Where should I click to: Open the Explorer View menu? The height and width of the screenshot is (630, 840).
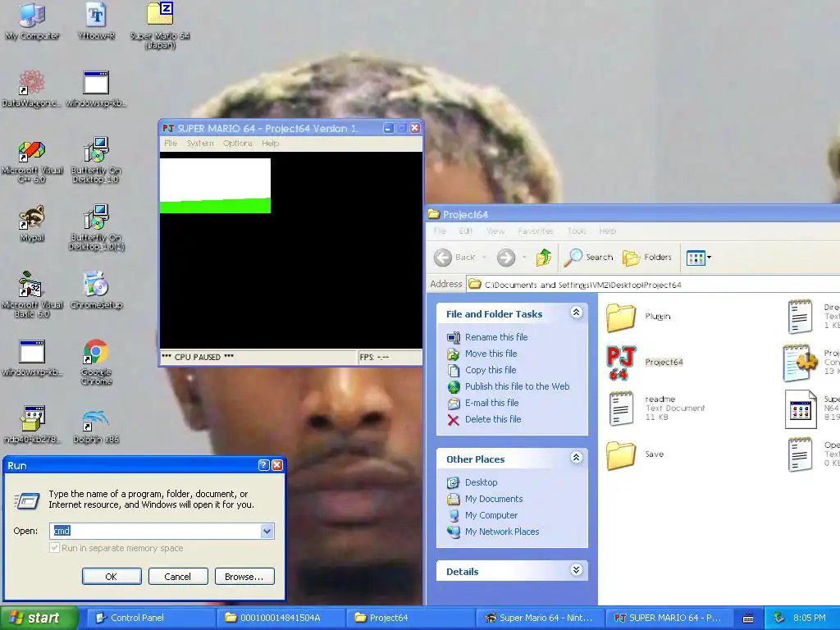(x=495, y=231)
